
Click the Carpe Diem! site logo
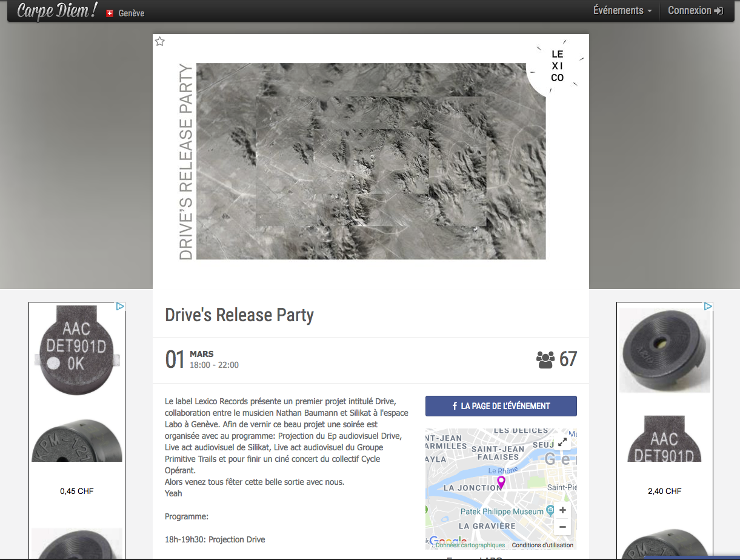57,11
